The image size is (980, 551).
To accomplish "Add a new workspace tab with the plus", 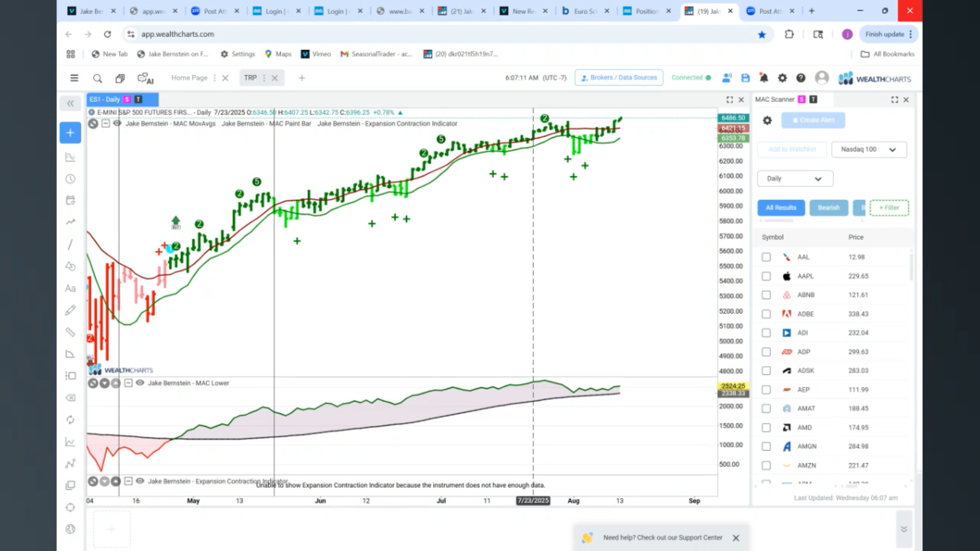I will pyautogui.click(x=302, y=78).
